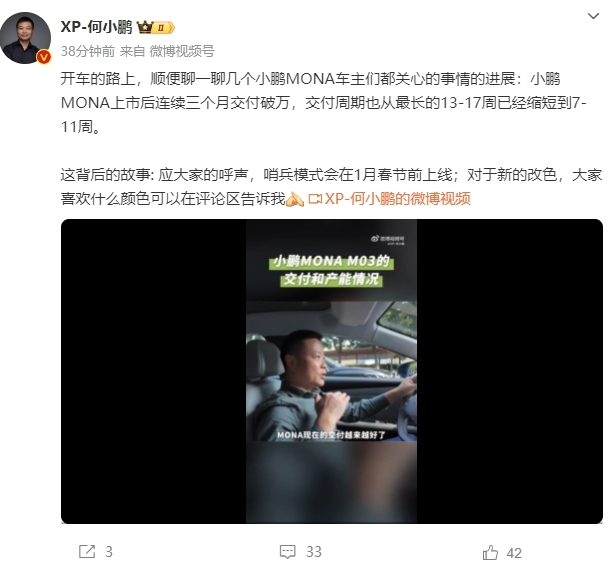Click the like count 42
The height and width of the screenshot is (570, 612).
click(514, 553)
